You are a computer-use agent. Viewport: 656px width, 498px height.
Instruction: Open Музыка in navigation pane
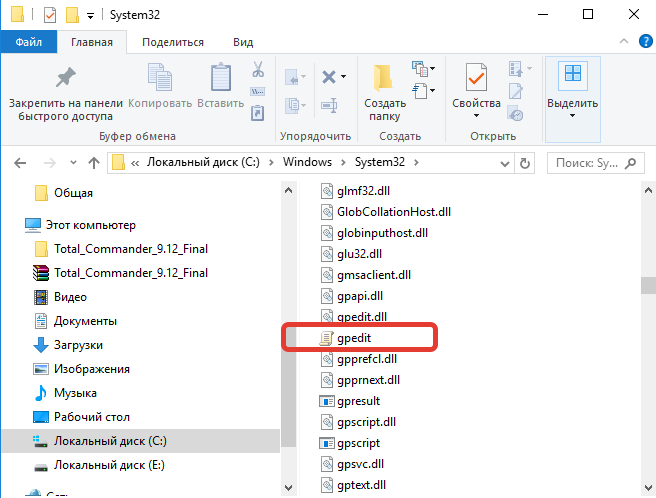[65, 393]
